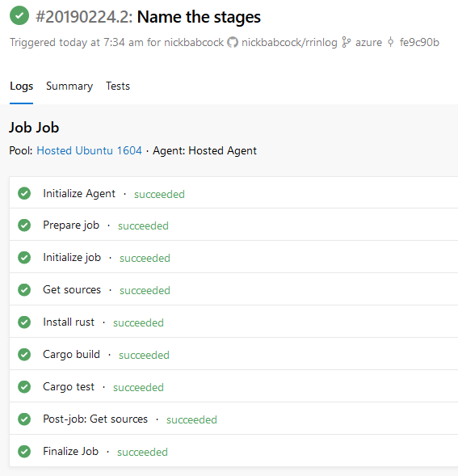Click the success icon next to Cargo build
The image size is (458, 476).
[24, 354]
